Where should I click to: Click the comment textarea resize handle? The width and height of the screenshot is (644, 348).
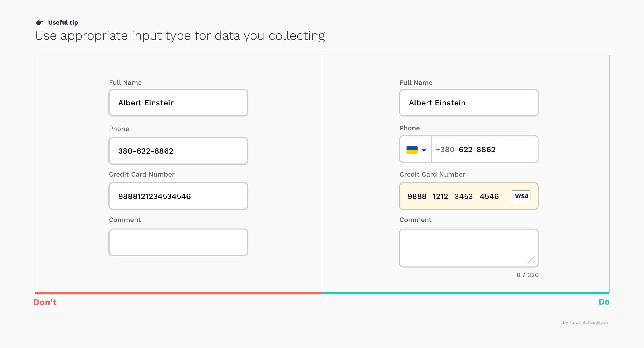(531, 260)
